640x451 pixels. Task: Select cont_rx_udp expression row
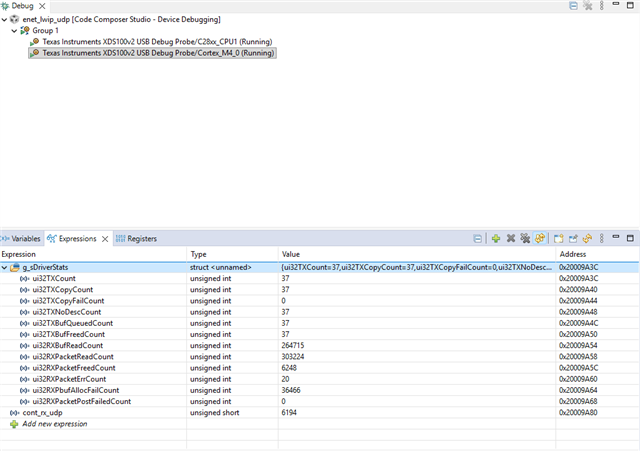point(320,413)
